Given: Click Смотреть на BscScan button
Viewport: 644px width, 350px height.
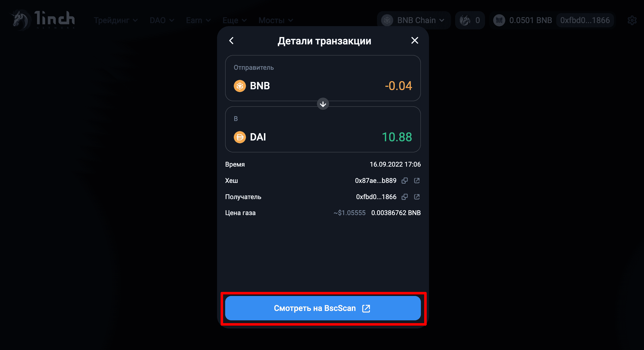Looking at the screenshot, I should [323, 308].
